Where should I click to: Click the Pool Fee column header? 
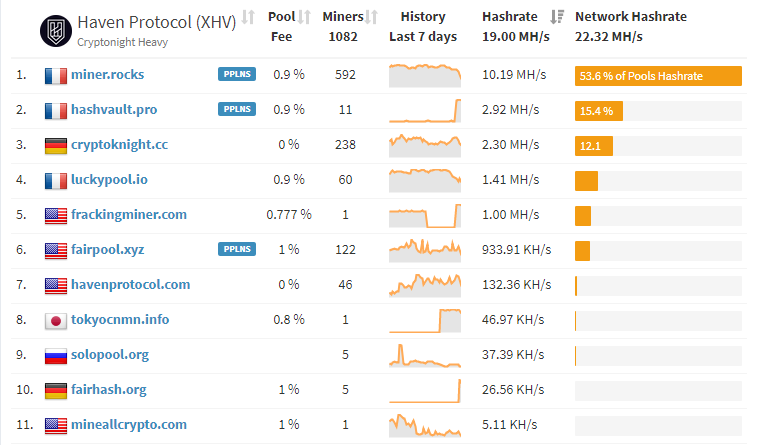click(x=281, y=27)
